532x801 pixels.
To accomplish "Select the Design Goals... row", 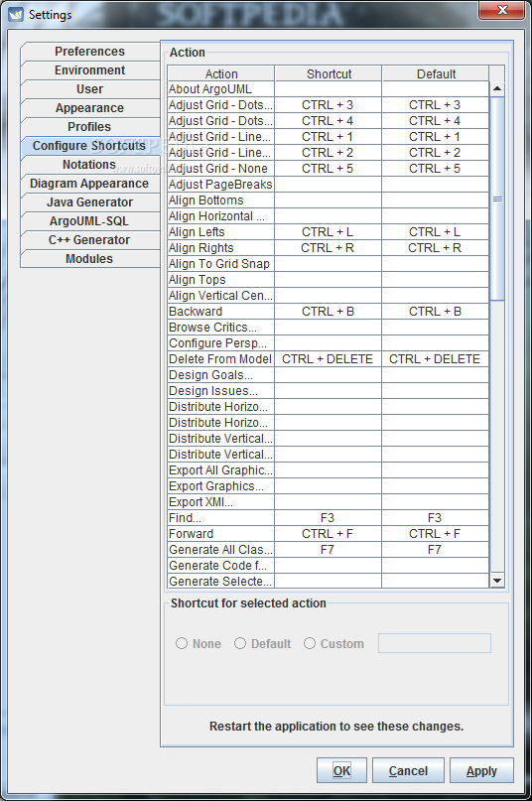I will [329, 375].
